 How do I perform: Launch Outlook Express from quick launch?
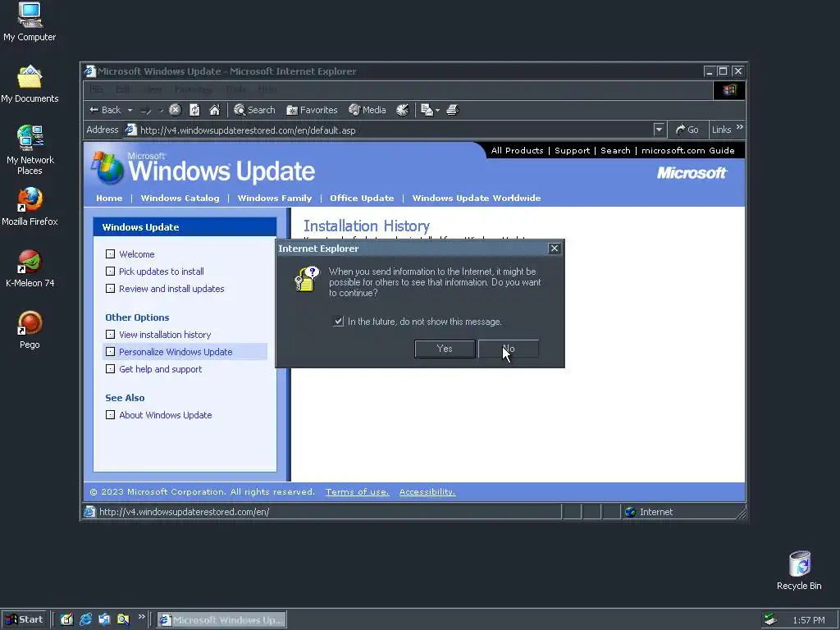tap(104, 619)
